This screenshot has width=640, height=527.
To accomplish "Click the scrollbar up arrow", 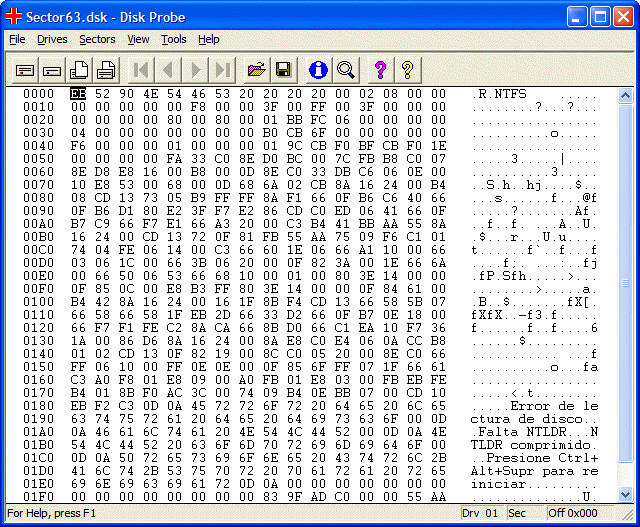I will 625,96.
